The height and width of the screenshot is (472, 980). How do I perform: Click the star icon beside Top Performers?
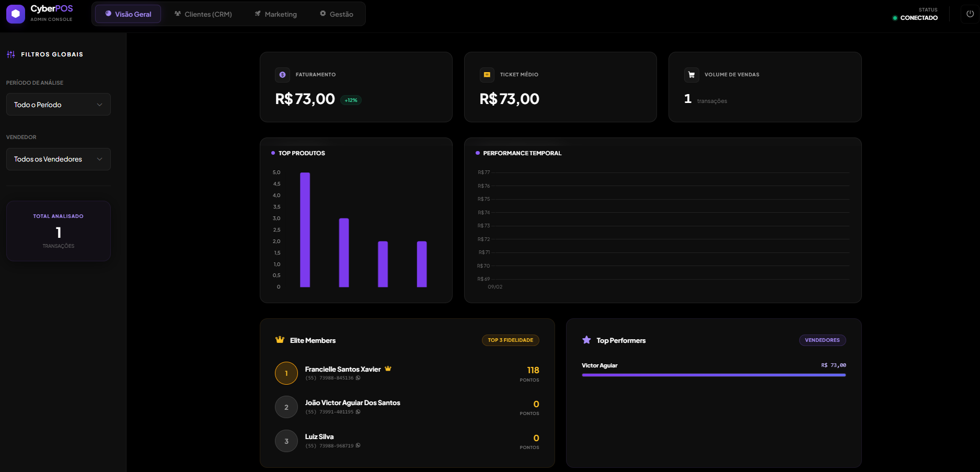pos(586,340)
